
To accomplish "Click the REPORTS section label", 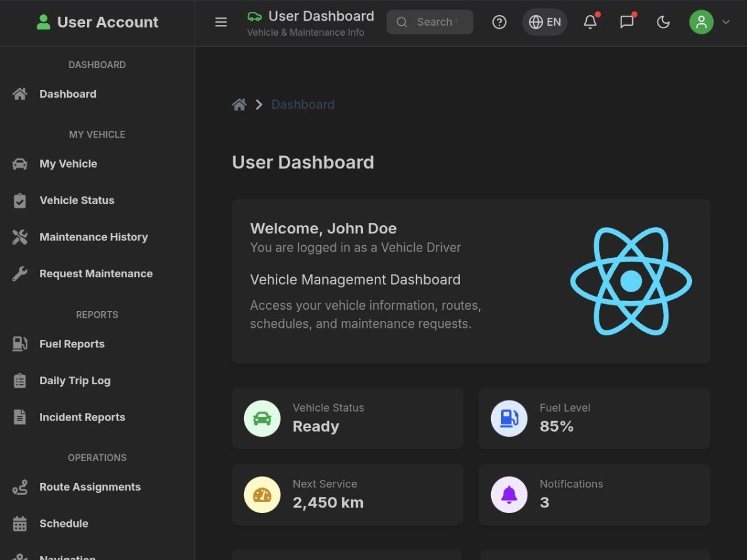I will click(x=97, y=315).
